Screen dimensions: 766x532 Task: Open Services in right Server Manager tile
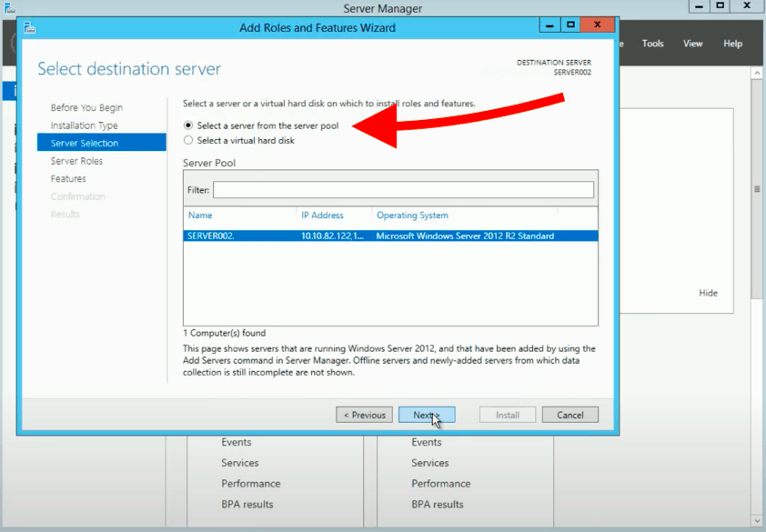(x=430, y=463)
